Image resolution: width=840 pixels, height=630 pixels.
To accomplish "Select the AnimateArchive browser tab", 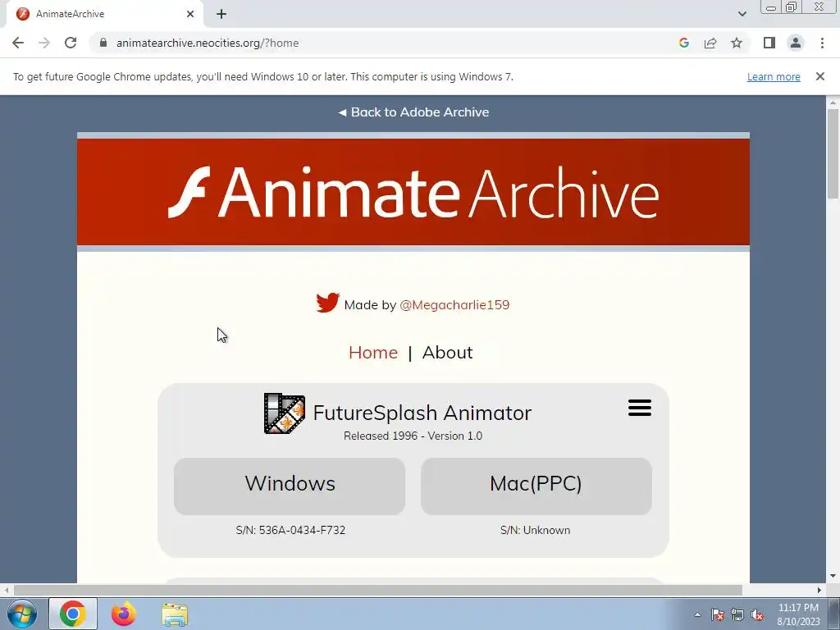I will (x=104, y=14).
